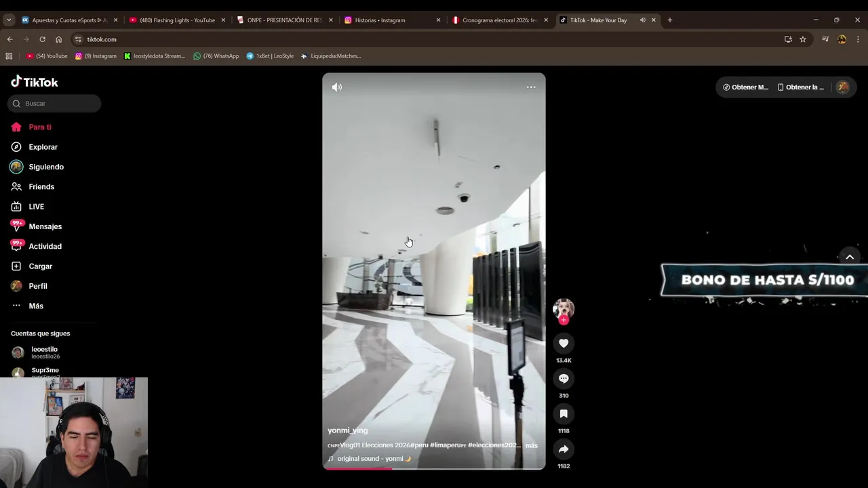Go back in the browser

coord(9,39)
